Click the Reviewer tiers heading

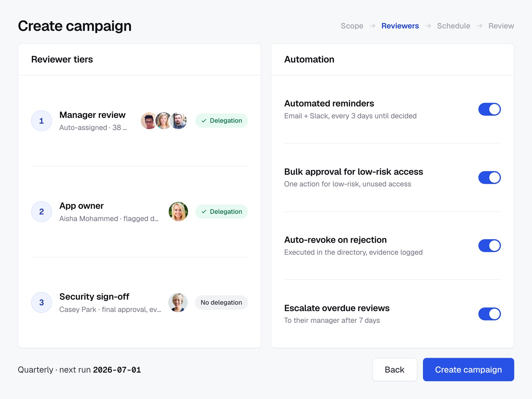(62, 60)
